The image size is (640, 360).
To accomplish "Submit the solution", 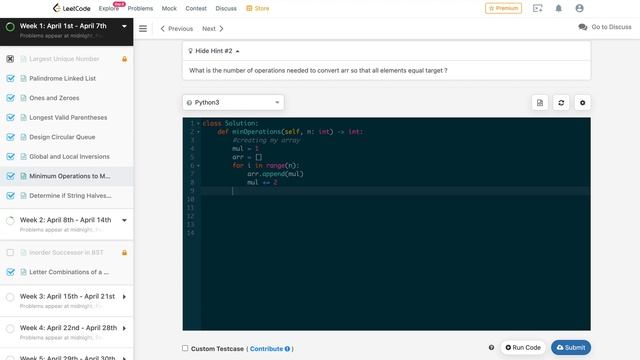I will point(571,347).
